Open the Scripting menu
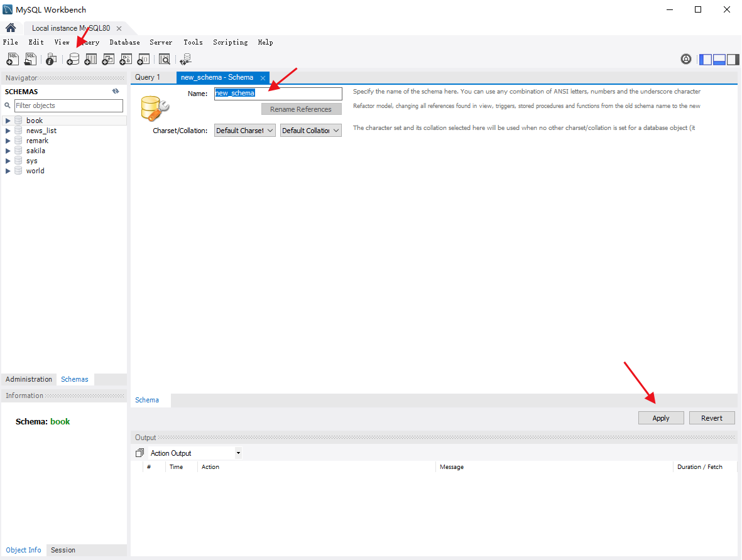Screen dimensions: 742x560 (x=230, y=42)
